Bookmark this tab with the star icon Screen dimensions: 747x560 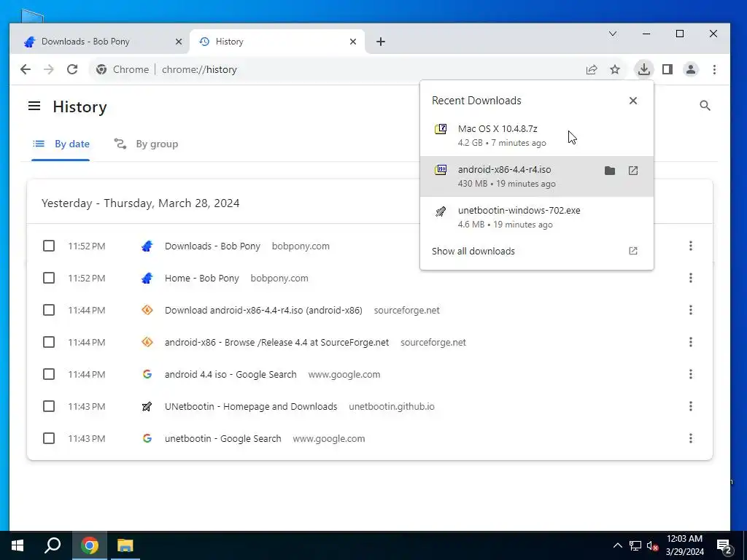[615, 69]
